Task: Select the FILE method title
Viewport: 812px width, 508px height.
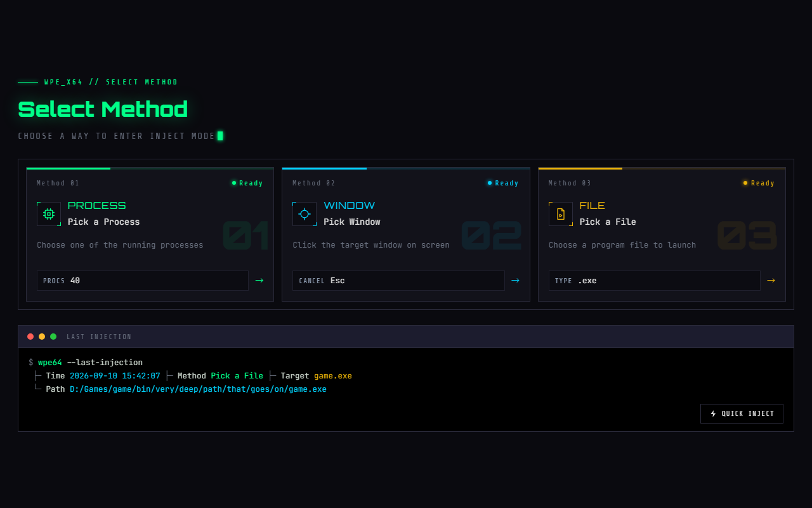Action: click(x=592, y=206)
